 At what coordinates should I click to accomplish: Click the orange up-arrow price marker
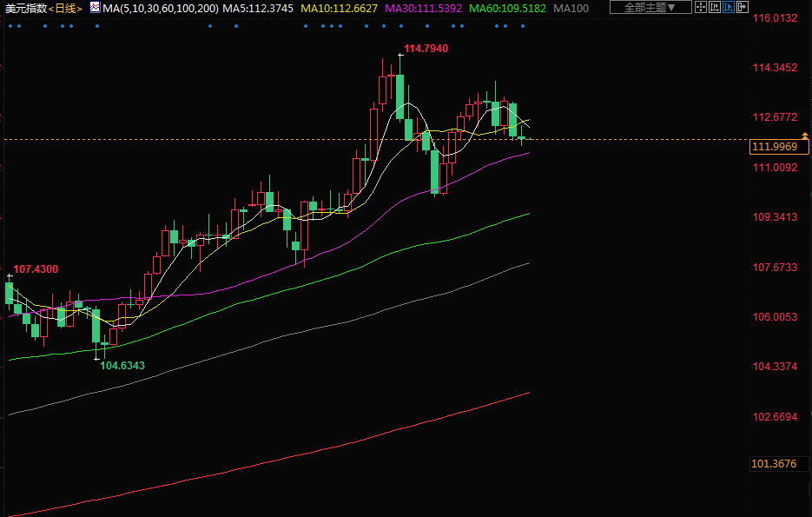point(805,136)
